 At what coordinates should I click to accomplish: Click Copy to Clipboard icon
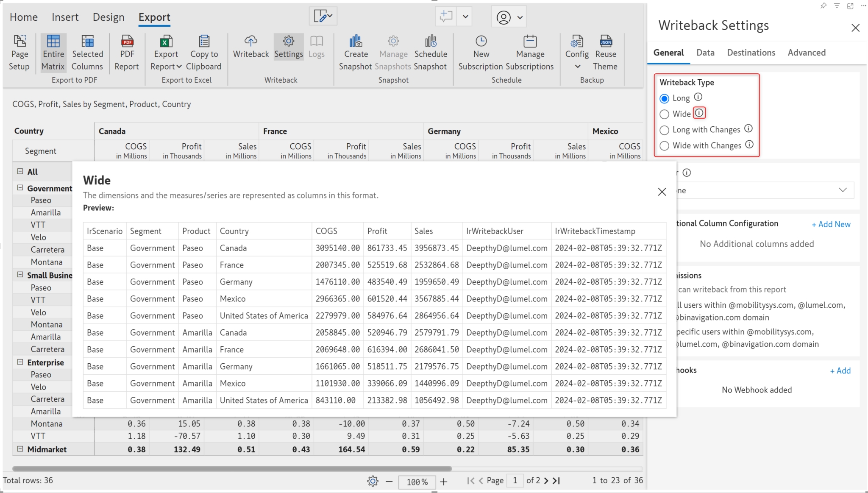pyautogui.click(x=204, y=42)
